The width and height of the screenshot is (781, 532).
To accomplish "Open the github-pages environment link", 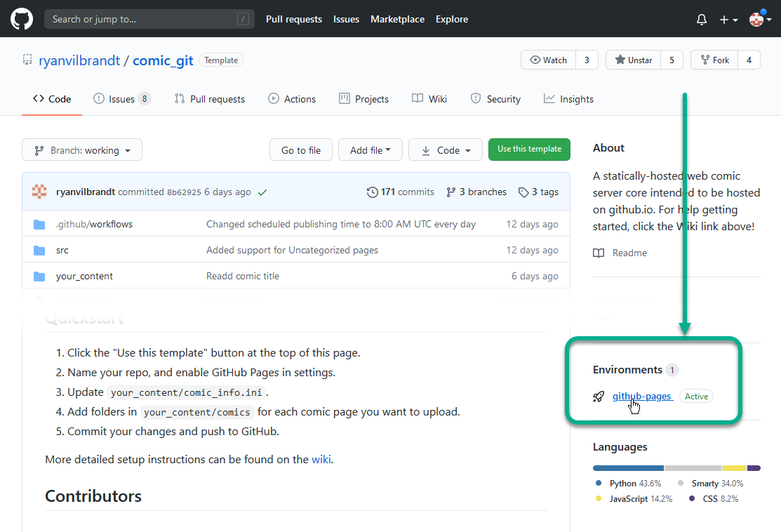I will (x=643, y=397).
